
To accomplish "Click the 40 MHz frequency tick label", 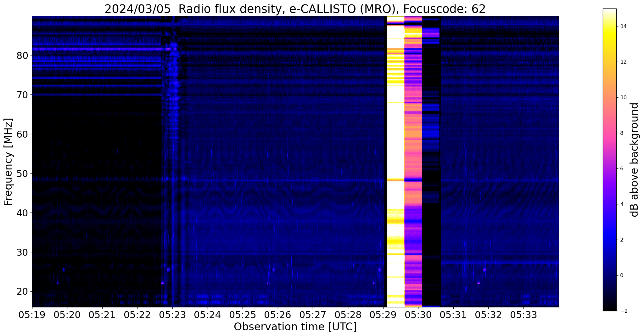I will [22, 213].
